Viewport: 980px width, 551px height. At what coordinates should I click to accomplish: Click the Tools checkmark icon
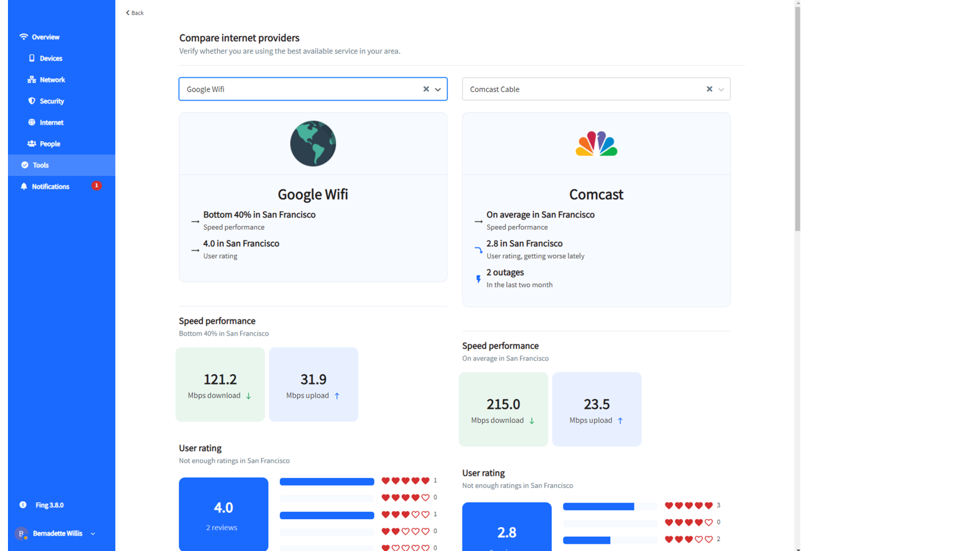(25, 165)
